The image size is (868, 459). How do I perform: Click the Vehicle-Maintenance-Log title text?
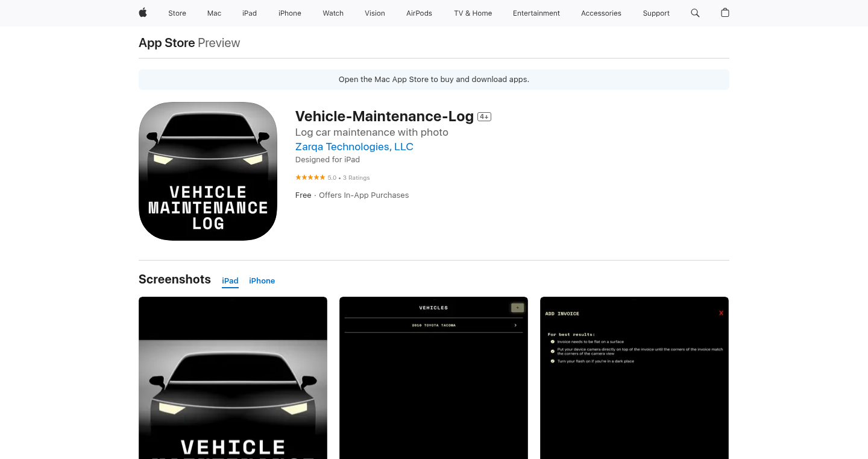[385, 116]
